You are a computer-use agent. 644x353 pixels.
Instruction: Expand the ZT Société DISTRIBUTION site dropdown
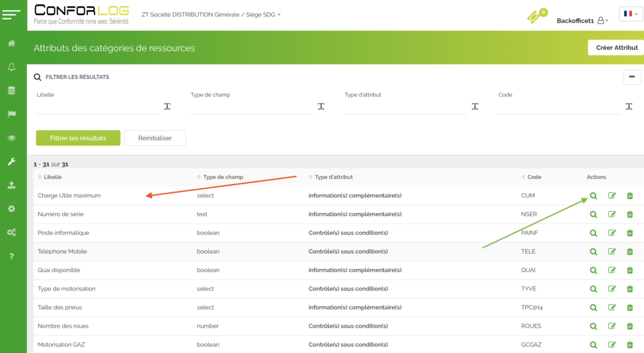tap(211, 14)
